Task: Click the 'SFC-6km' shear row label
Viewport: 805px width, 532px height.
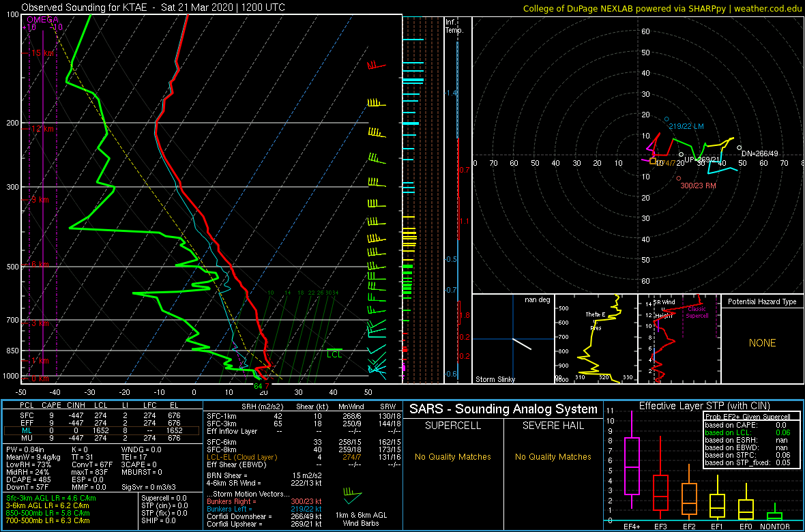Action: pos(222,442)
